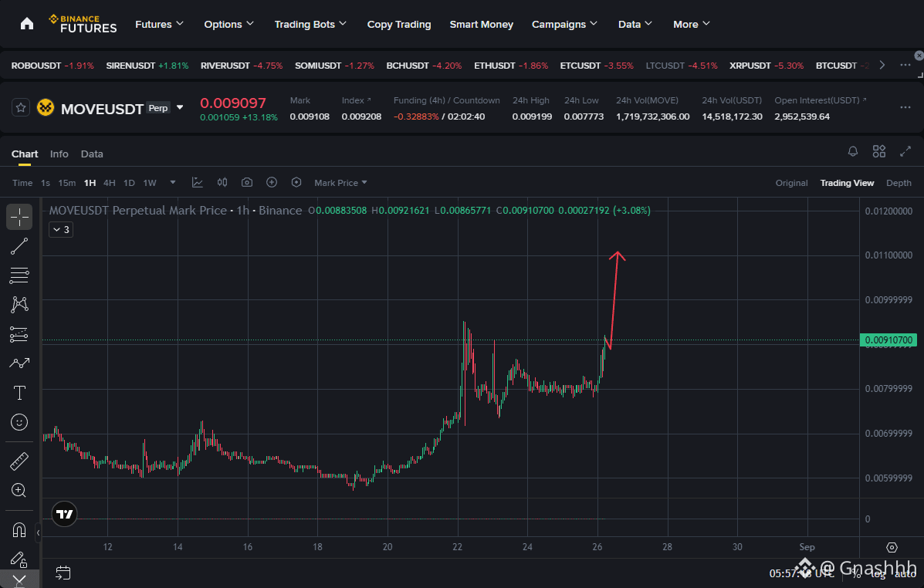
Task: Collapse the indicator legend showing 3
Action: tap(61, 229)
